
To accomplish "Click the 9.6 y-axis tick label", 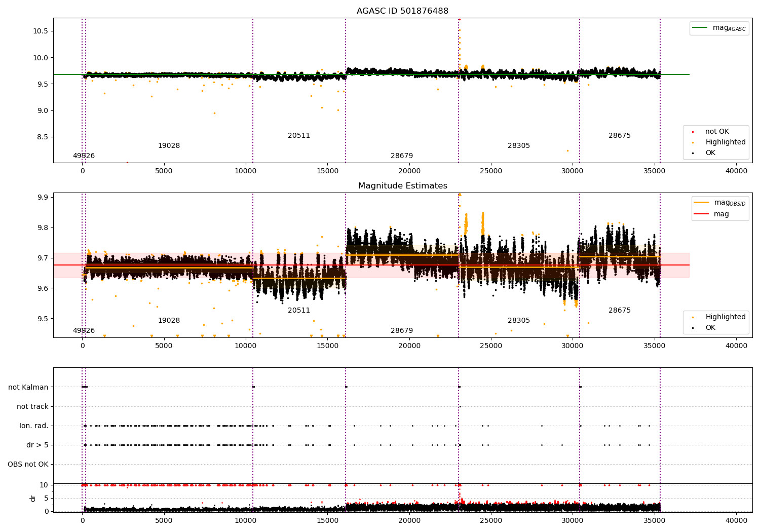I will [43, 288].
